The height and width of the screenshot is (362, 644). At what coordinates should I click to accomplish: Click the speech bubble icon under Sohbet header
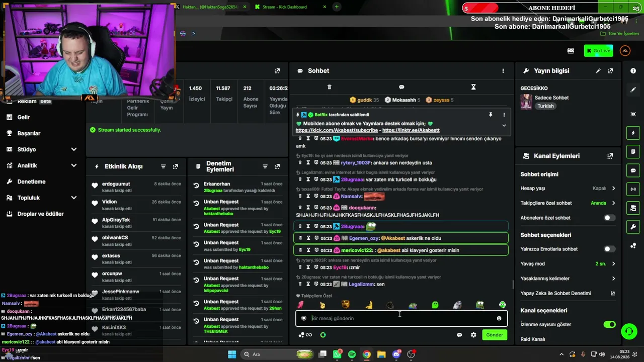coord(401,87)
